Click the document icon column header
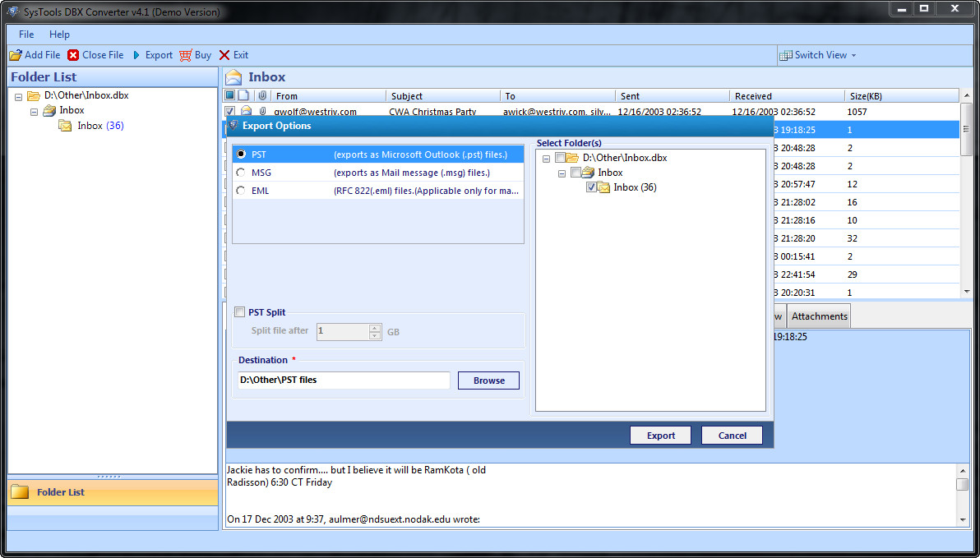Image resolution: width=980 pixels, height=558 pixels. point(243,95)
